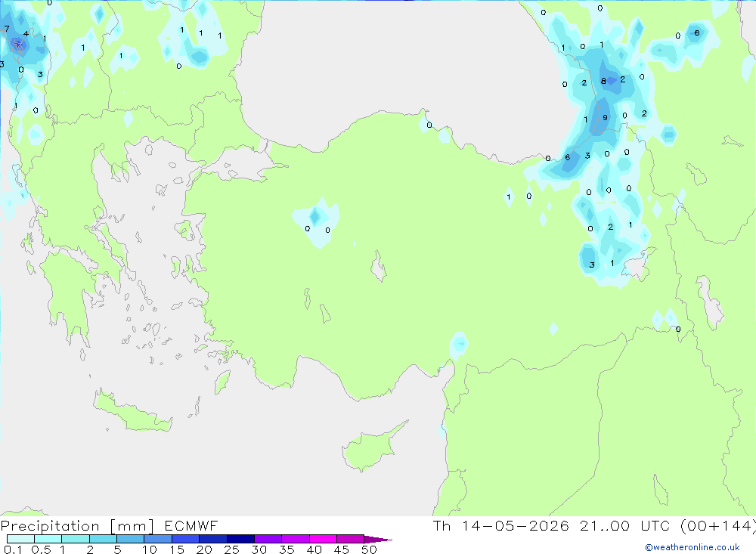Choose the 20–25 mm dark blue swatch
Screen dimensions: 756x554
tap(213, 539)
